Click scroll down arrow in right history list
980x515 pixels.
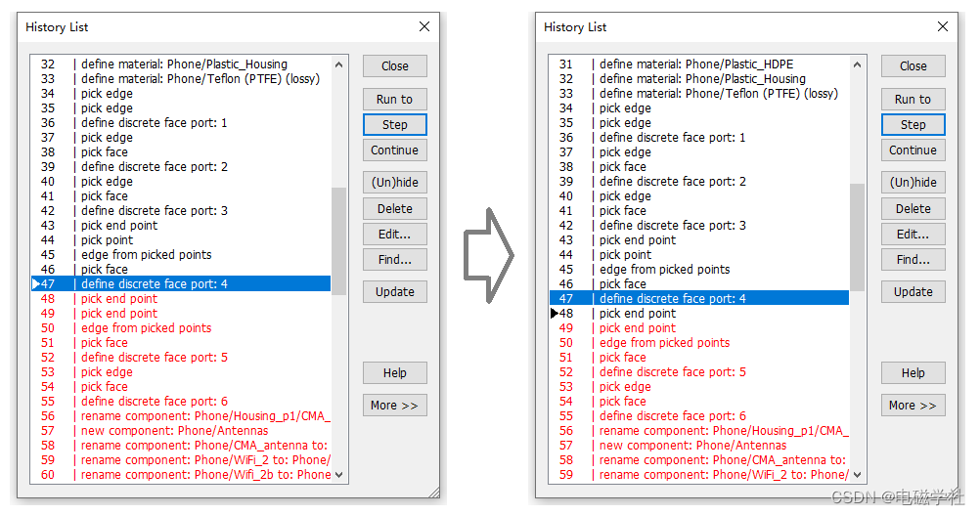click(x=857, y=474)
